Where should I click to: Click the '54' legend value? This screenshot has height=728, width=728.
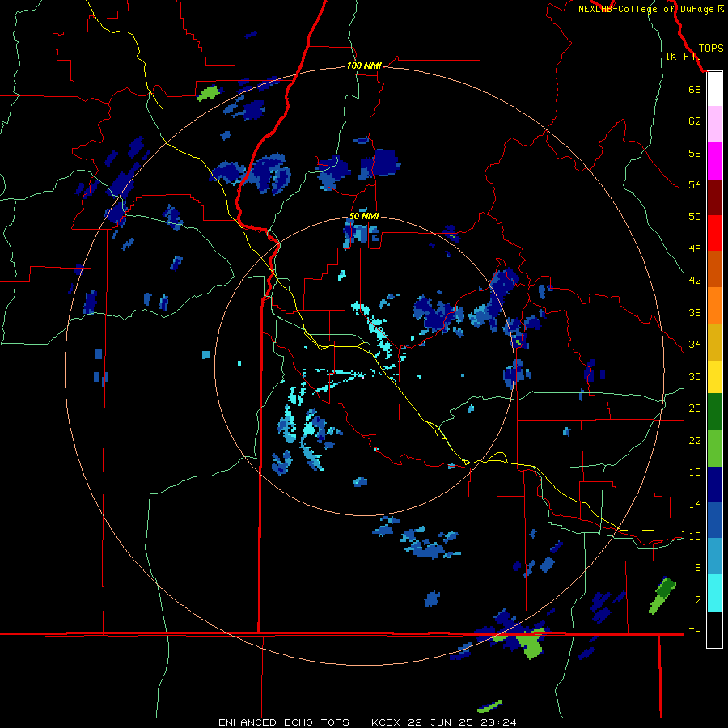click(695, 184)
